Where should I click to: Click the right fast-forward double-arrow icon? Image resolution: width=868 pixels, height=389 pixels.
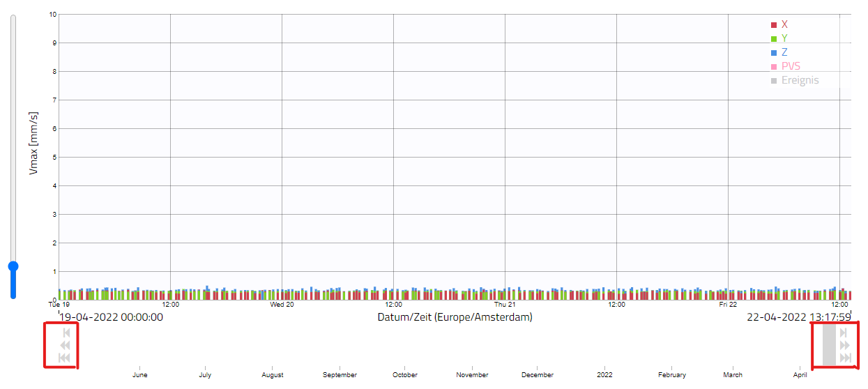(x=845, y=345)
